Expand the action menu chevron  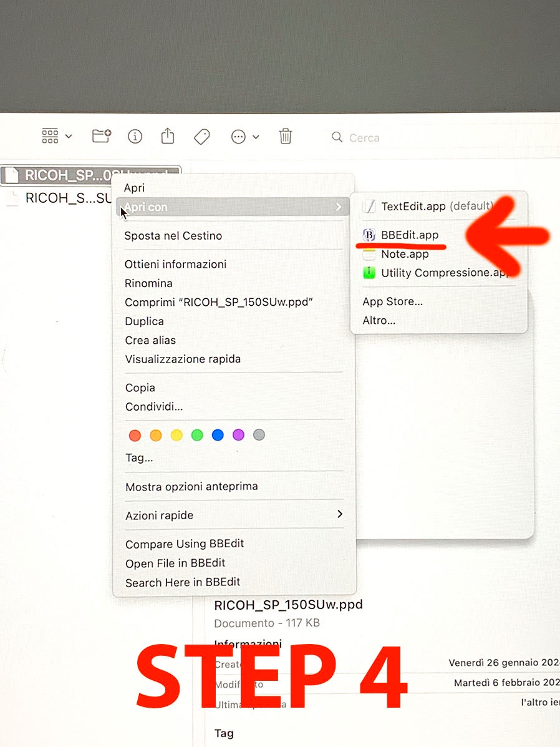point(256,137)
